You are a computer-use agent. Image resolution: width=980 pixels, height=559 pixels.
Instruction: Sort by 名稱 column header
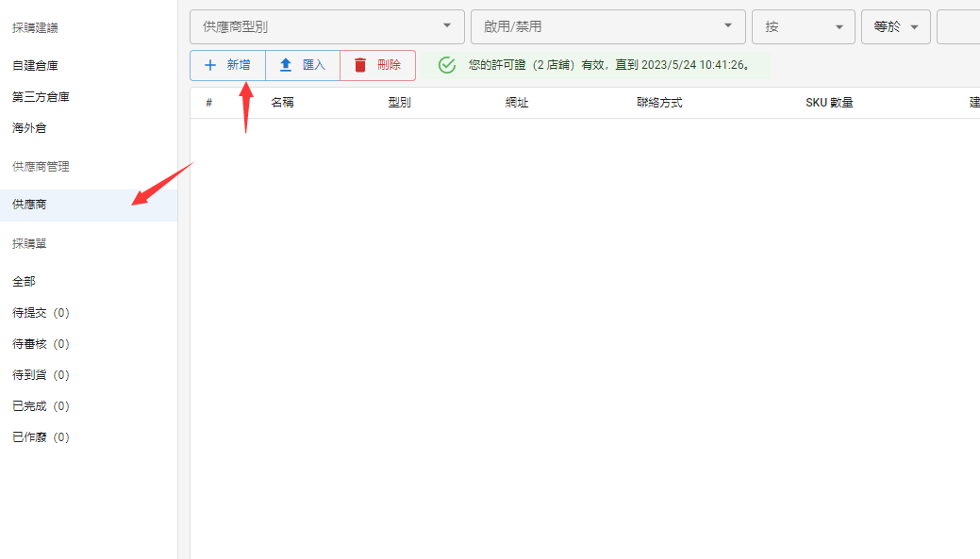tap(283, 103)
